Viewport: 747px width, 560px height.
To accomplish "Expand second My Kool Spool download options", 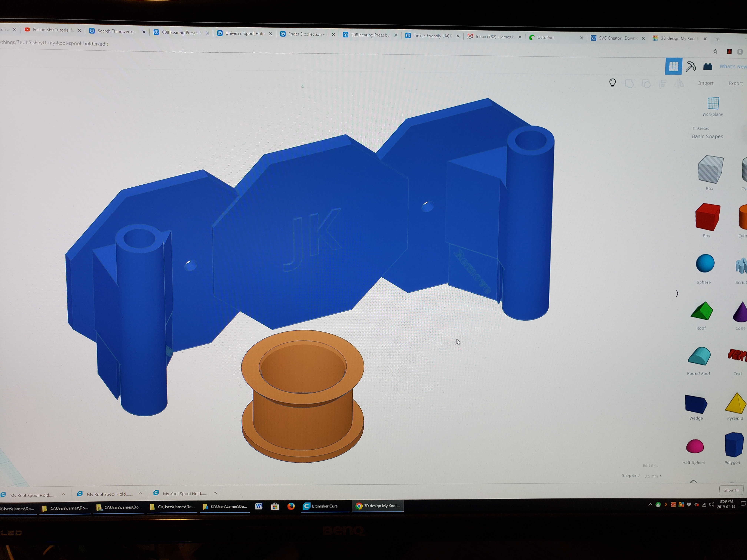I will click(x=140, y=494).
